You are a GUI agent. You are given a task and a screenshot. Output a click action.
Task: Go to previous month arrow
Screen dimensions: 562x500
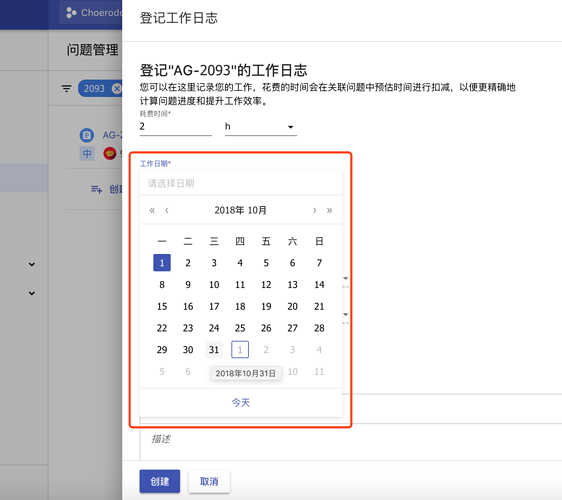167,210
